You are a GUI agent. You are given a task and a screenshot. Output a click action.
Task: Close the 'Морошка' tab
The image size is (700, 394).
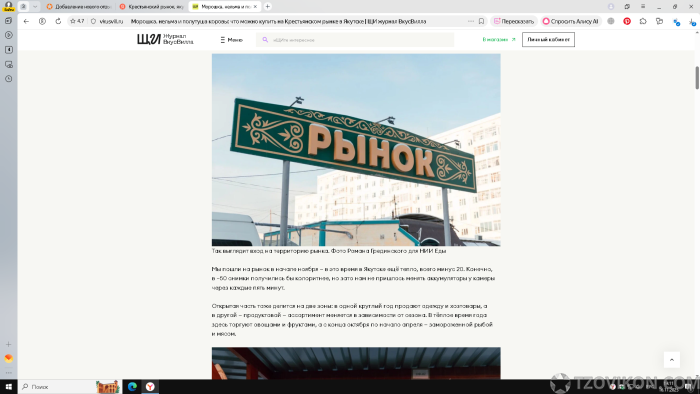255,7
